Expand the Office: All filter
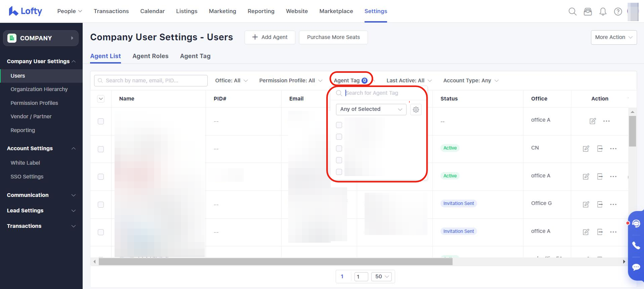The width and height of the screenshot is (644, 289). (x=231, y=81)
